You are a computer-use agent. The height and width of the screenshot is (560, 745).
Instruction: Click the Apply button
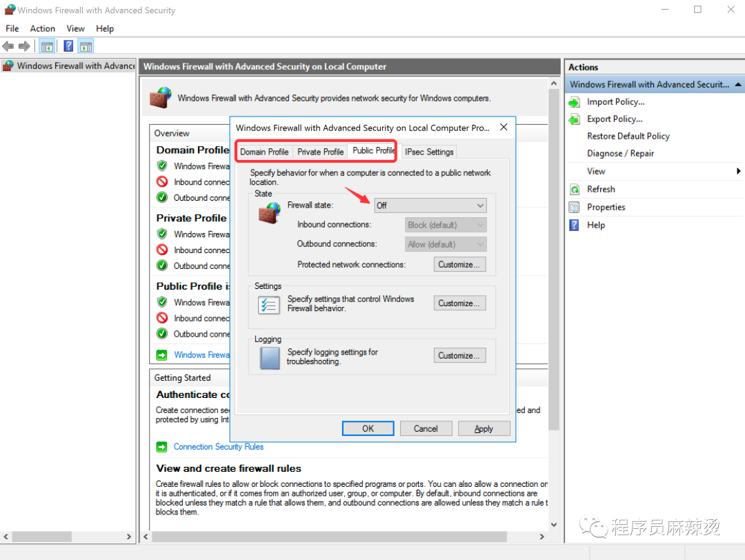484,428
